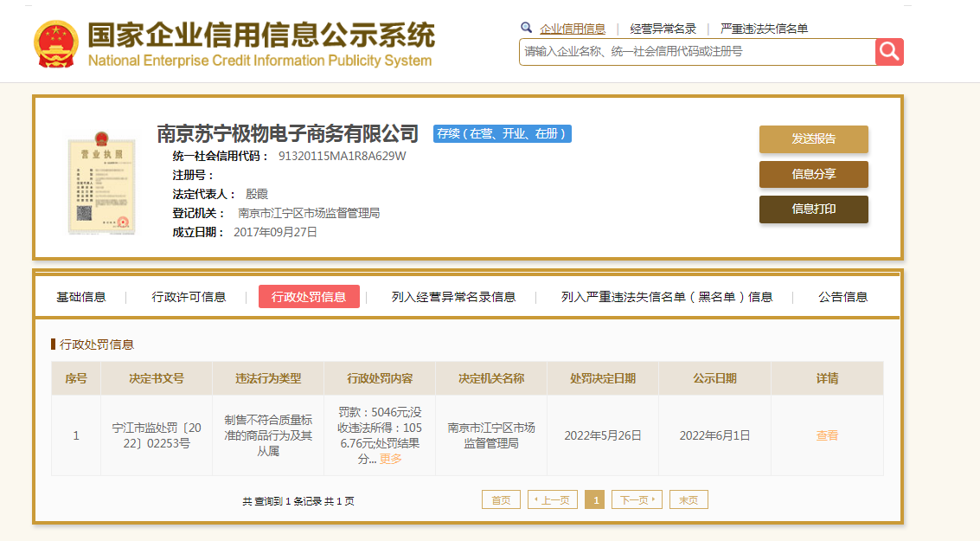980x541 pixels.
Task: Open details via 查看 link
Action: click(827, 436)
